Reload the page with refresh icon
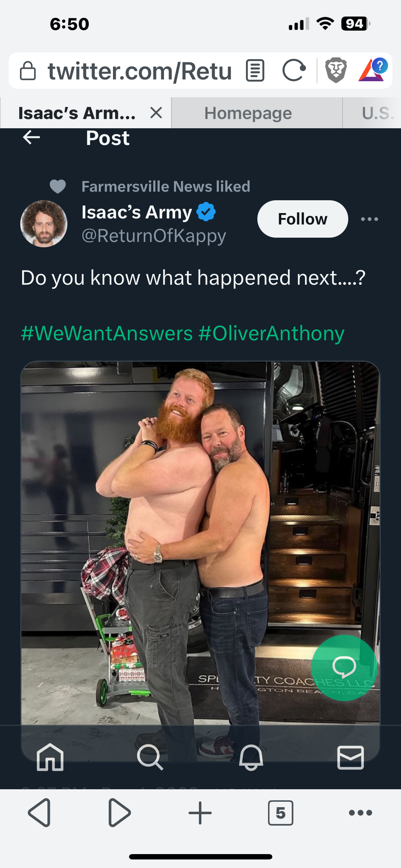The height and width of the screenshot is (868, 401). coord(294,71)
